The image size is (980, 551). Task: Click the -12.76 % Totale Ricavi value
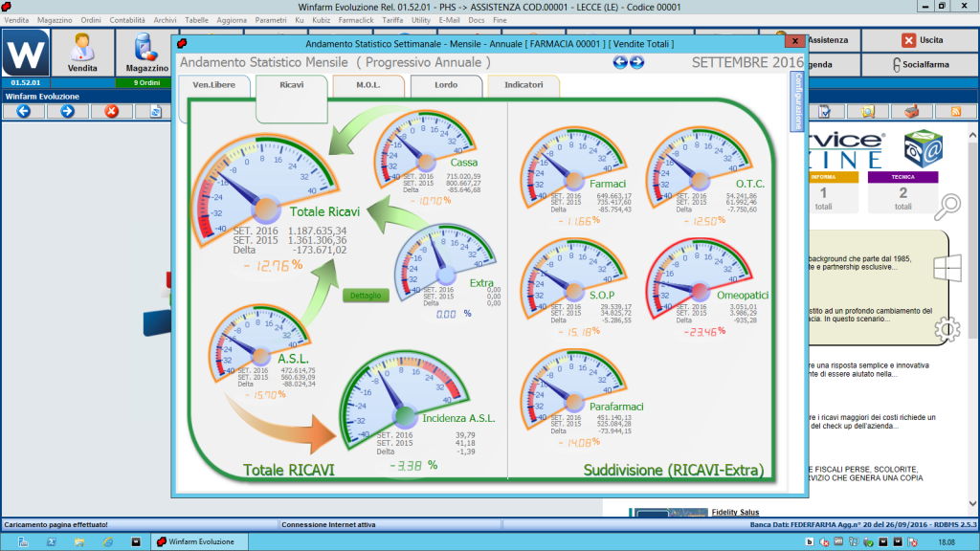(273, 266)
